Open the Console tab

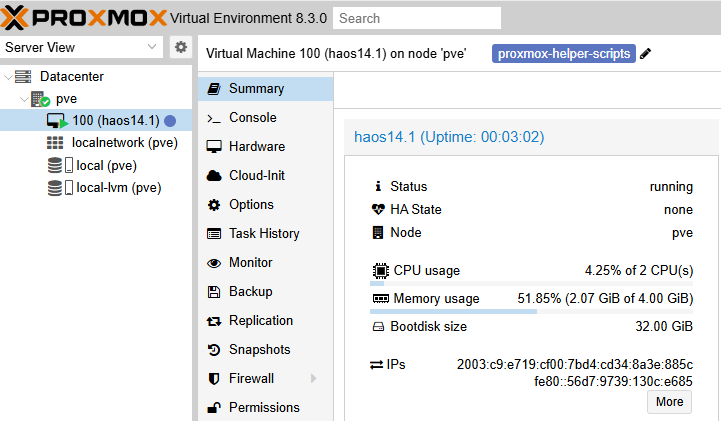coord(265,118)
